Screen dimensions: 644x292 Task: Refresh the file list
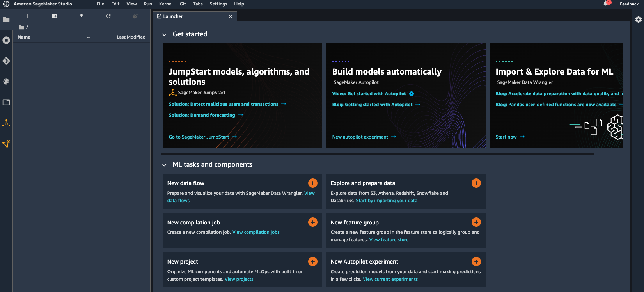click(x=108, y=16)
